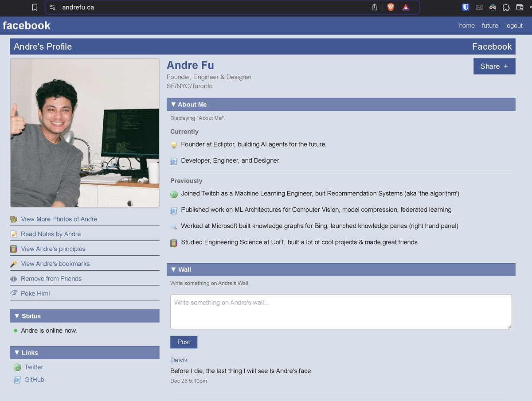
Task: Click the Andre Fu name heading
Action: tap(190, 65)
